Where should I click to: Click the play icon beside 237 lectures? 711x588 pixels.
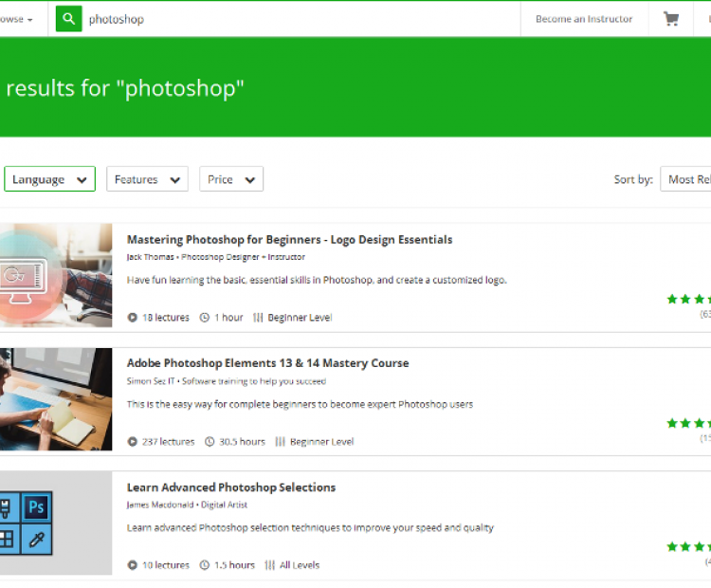point(132,441)
